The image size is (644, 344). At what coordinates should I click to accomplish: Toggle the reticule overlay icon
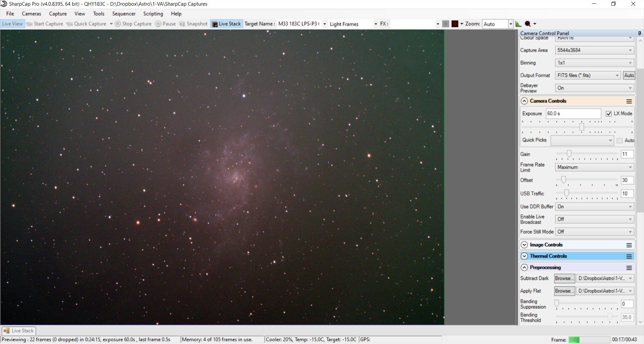(x=455, y=24)
